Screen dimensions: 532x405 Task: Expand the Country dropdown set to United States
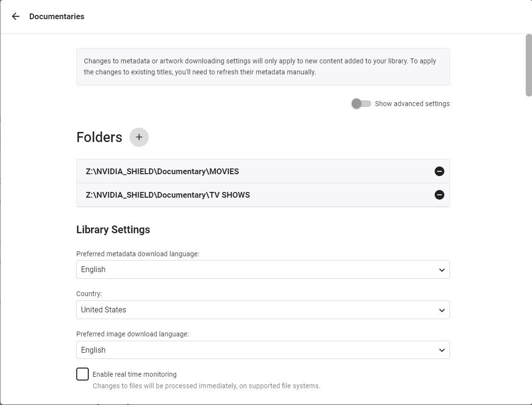tap(263, 310)
